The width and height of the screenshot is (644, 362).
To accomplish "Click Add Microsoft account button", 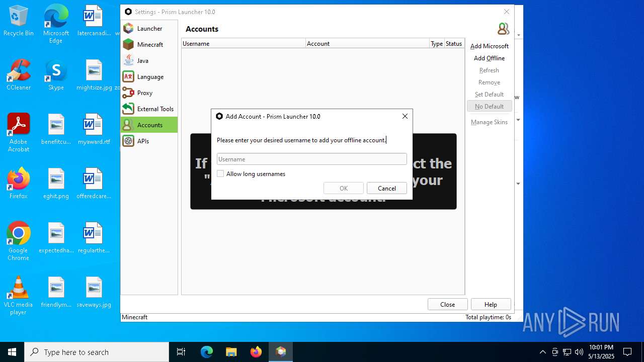I will coord(489,46).
